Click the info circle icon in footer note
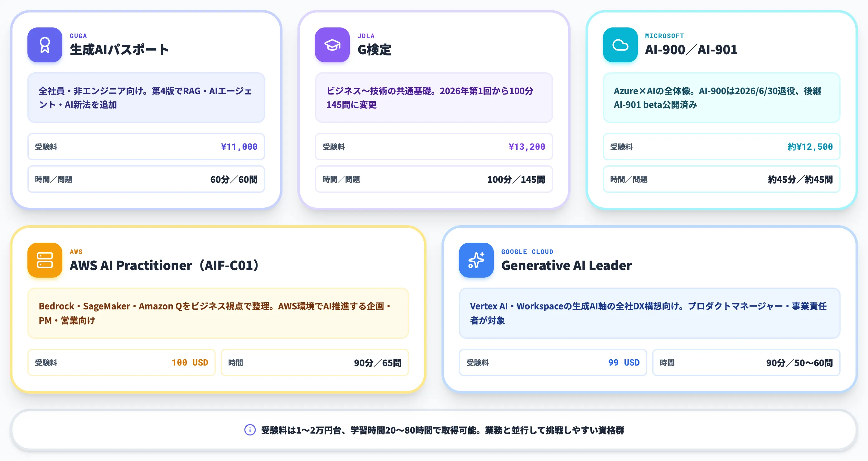868x461 pixels. point(250,430)
